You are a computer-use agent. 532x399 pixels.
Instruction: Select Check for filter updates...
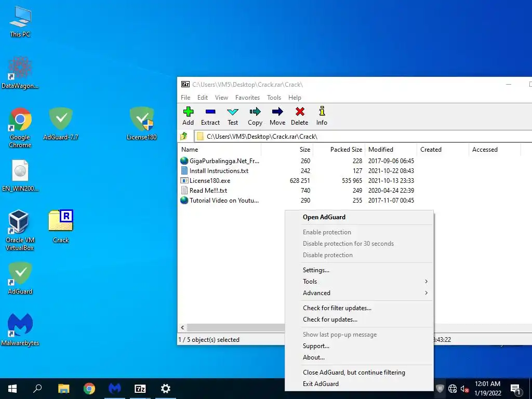tap(360, 308)
